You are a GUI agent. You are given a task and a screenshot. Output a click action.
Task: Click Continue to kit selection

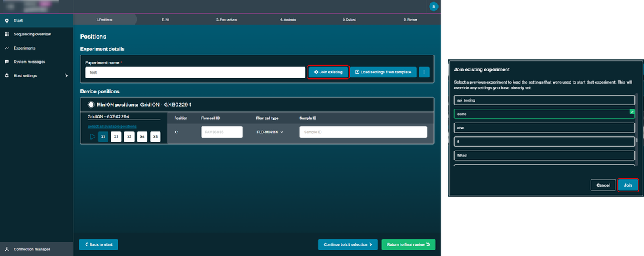coord(348,244)
